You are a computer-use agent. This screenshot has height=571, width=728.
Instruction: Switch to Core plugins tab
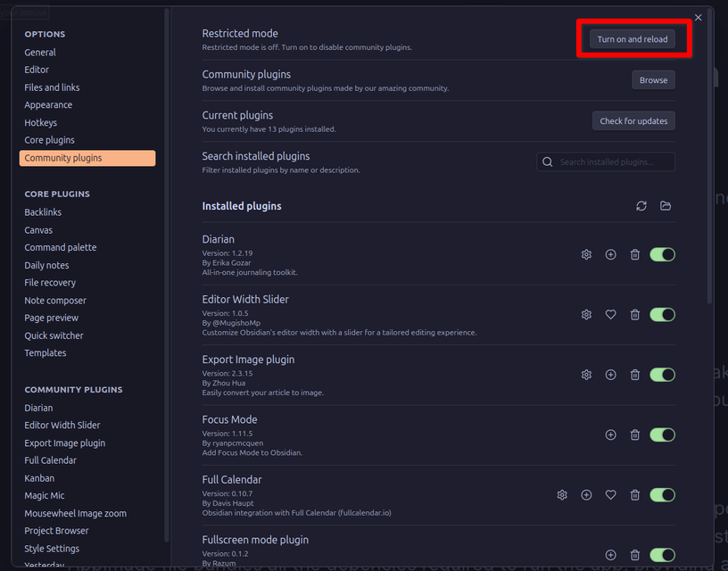point(87,140)
